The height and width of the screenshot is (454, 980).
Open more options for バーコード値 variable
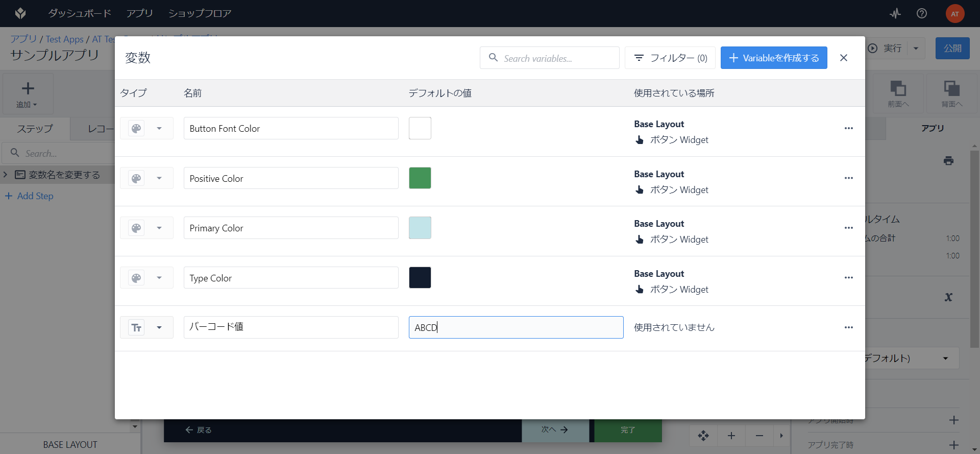[849, 327]
